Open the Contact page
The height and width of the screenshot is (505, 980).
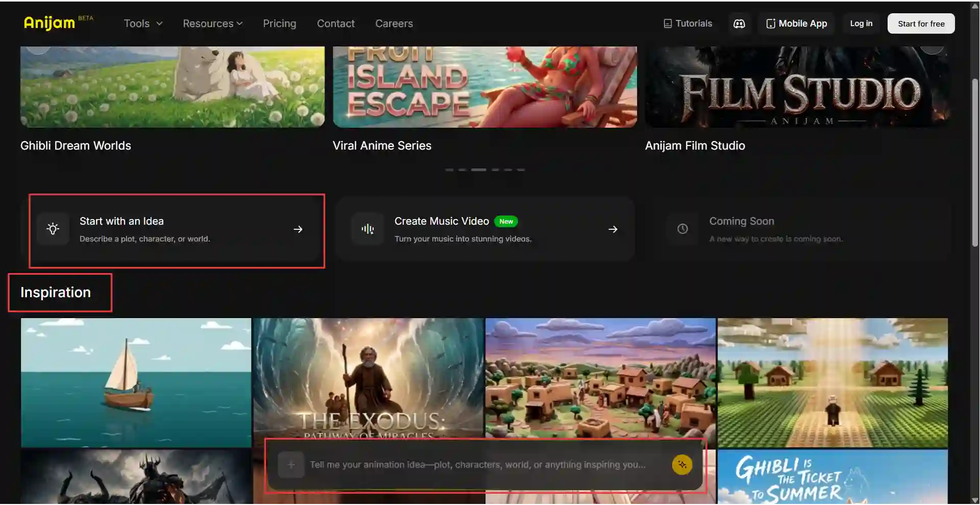pyautogui.click(x=335, y=23)
